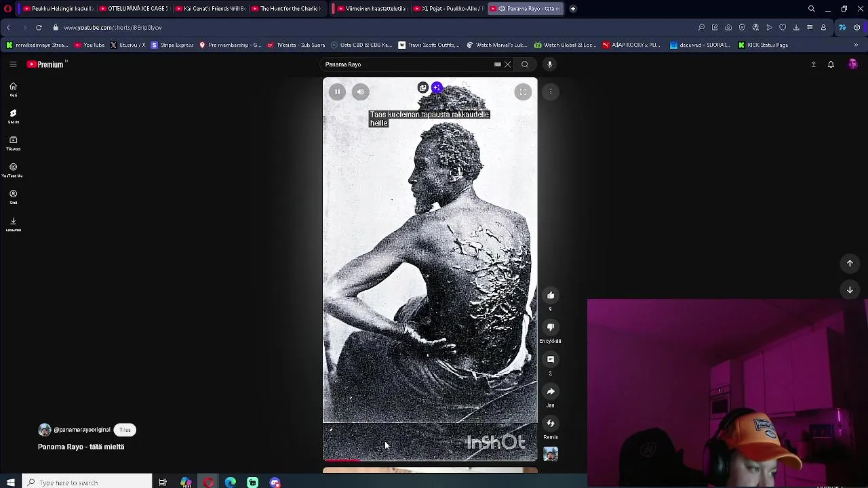Open Remix options for the short

(551, 424)
